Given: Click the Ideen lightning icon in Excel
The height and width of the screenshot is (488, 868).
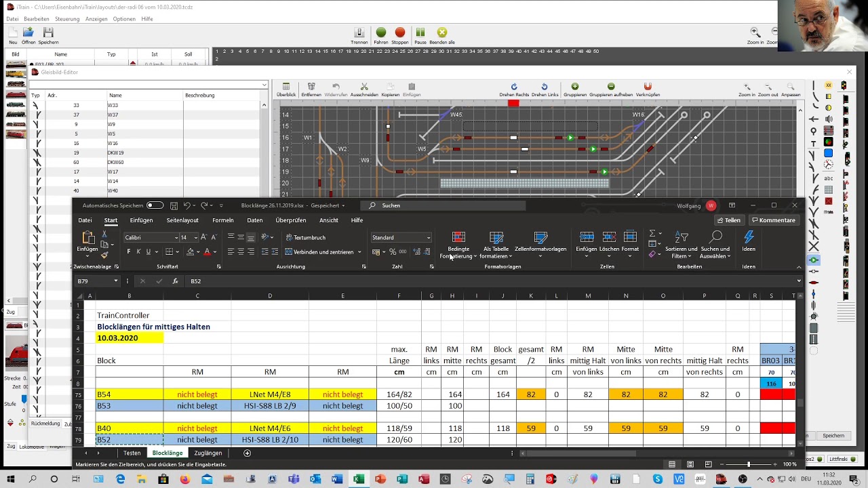Looking at the screenshot, I should 749,243.
